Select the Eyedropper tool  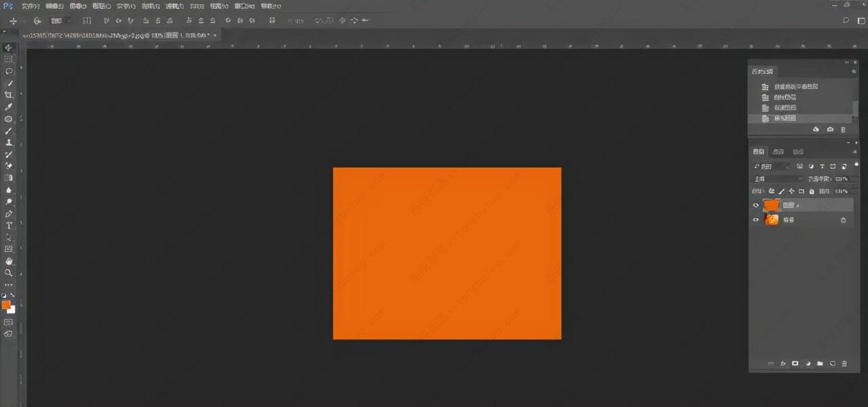[x=9, y=106]
